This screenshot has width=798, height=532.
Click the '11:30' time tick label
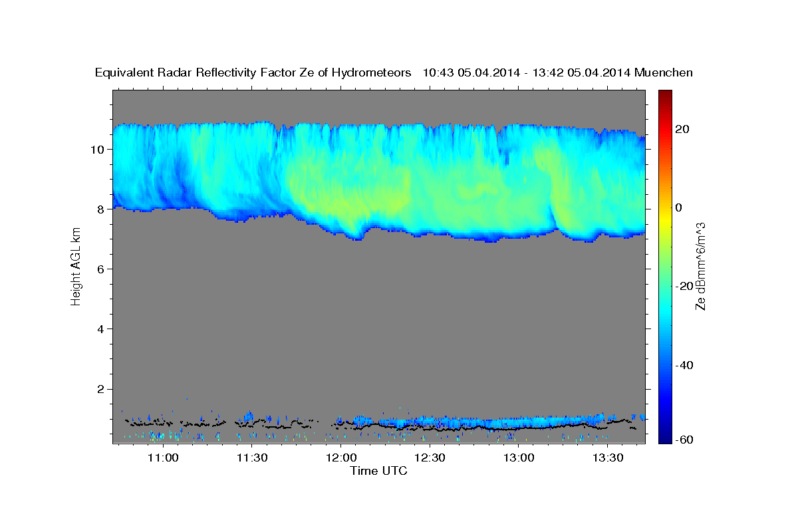251,458
